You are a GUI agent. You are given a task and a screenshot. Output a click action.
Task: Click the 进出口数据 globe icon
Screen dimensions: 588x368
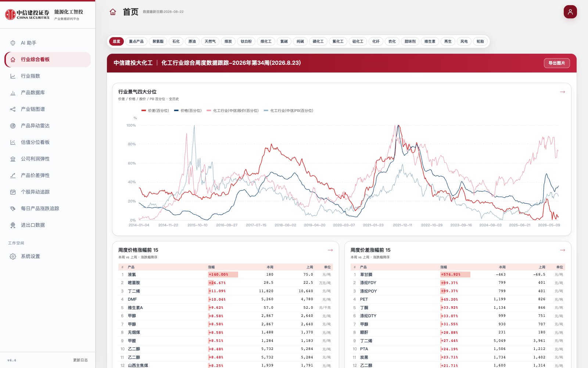13,225
